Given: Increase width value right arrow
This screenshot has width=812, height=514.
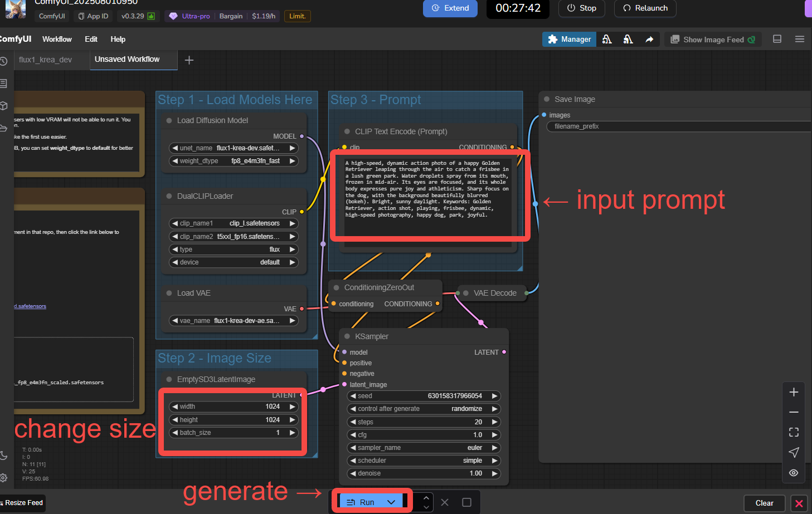Looking at the screenshot, I should [292, 407].
